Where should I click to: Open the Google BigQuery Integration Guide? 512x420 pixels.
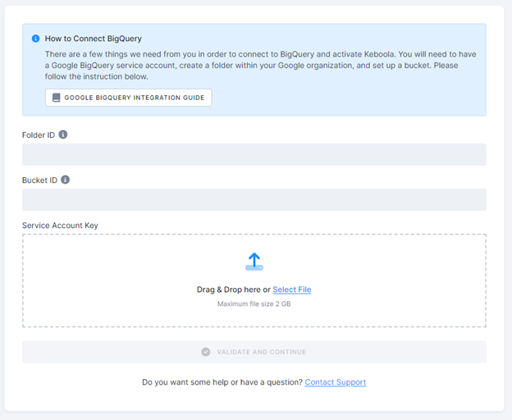128,98
